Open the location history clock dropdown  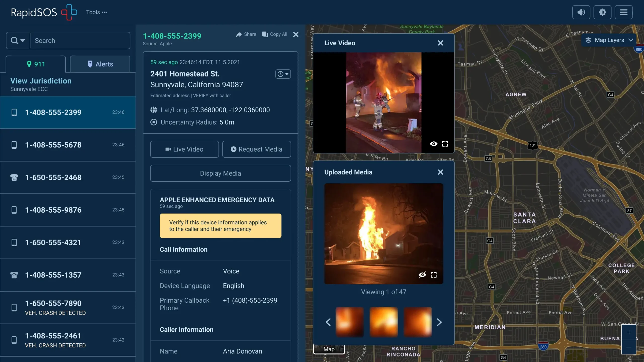click(x=283, y=74)
